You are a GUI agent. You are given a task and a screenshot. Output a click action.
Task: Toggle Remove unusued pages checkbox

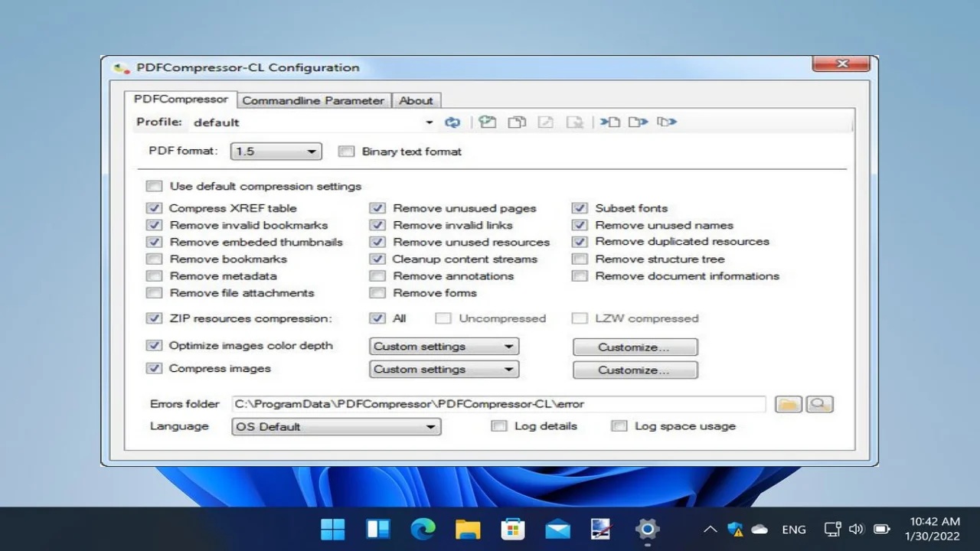tap(377, 208)
